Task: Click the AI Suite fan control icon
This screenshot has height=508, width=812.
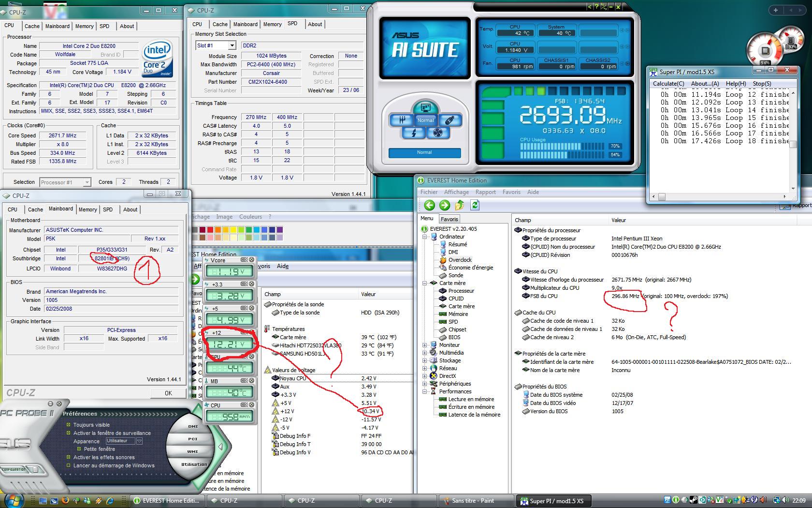Action: pos(438,133)
